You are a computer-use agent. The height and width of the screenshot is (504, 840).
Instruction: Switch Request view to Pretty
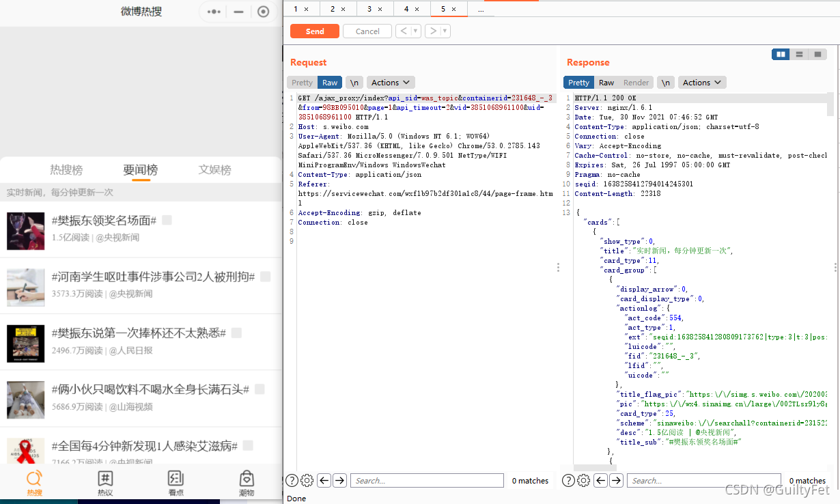(x=302, y=83)
